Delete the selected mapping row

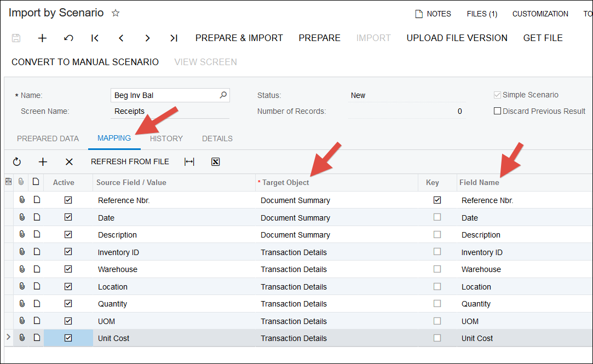[69, 161]
